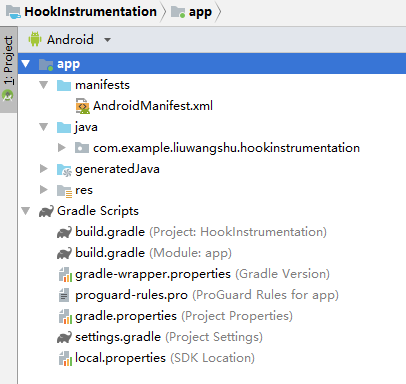Viewport: 406px width, 384px height.
Task: Click the settings.gradle elephant icon
Action: click(64, 337)
